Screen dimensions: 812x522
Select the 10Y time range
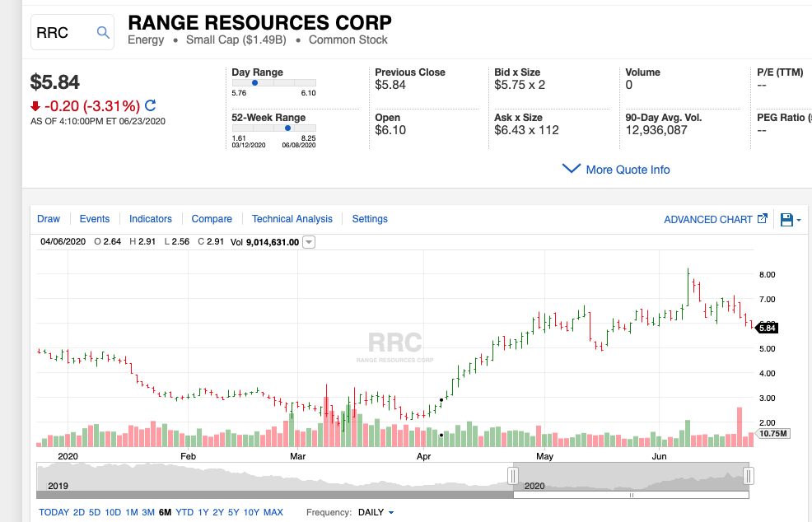pyautogui.click(x=251, y=512)
